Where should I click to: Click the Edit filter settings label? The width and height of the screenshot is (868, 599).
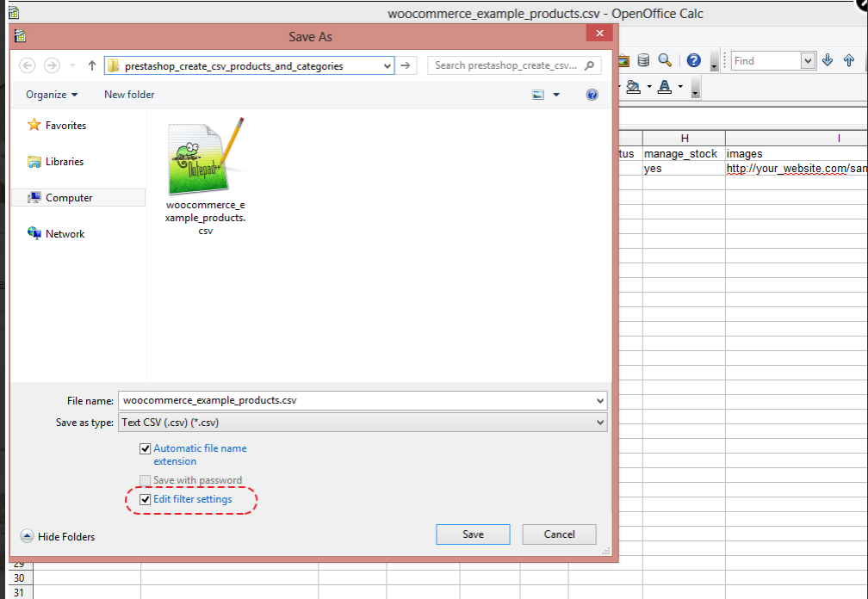tap(193, 499)
